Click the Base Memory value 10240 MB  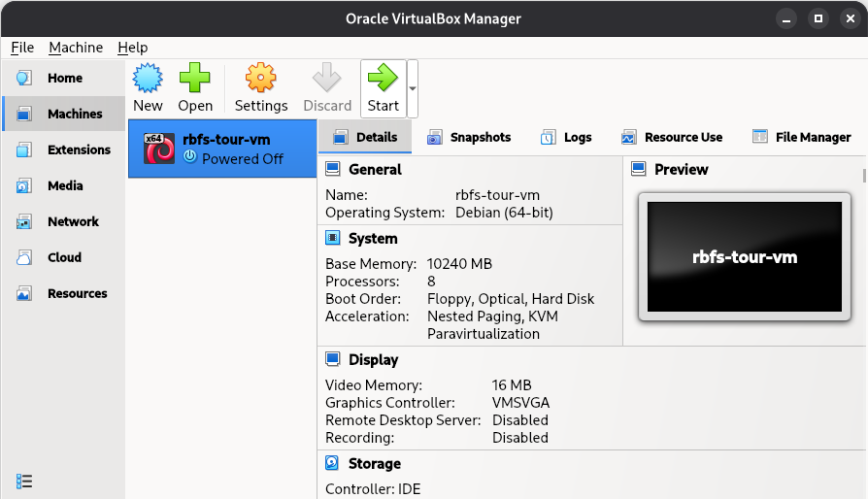click(x=459, y=264)
